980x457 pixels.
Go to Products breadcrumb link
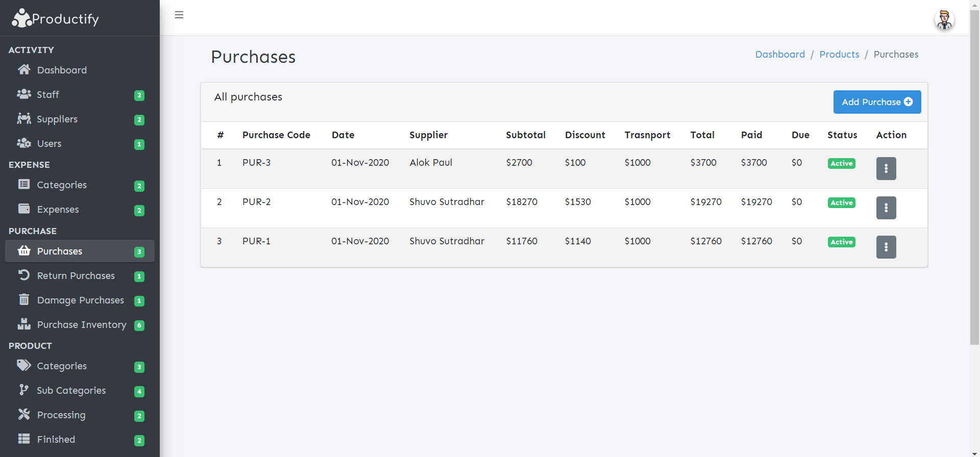(x=839, y=54)
